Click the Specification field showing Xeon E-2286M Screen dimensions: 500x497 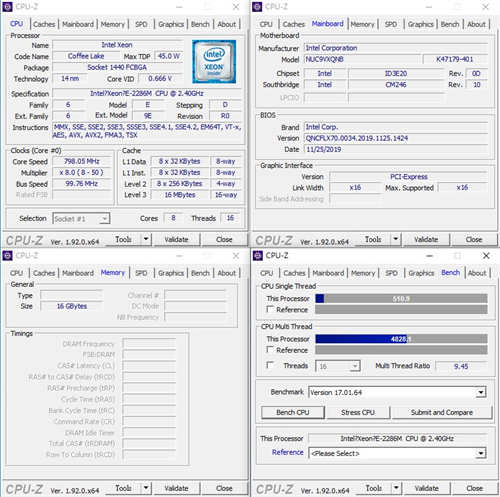click(x=147, y=94)
